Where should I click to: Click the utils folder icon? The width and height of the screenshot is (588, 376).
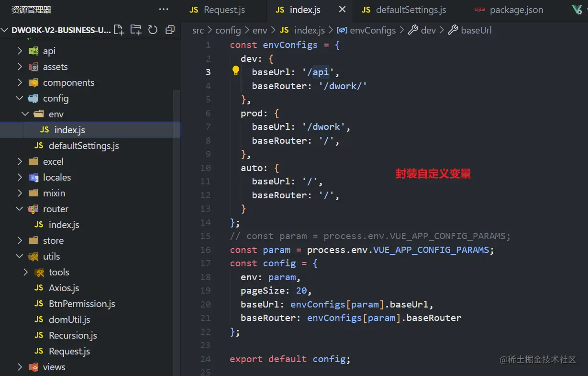[33, 256]
